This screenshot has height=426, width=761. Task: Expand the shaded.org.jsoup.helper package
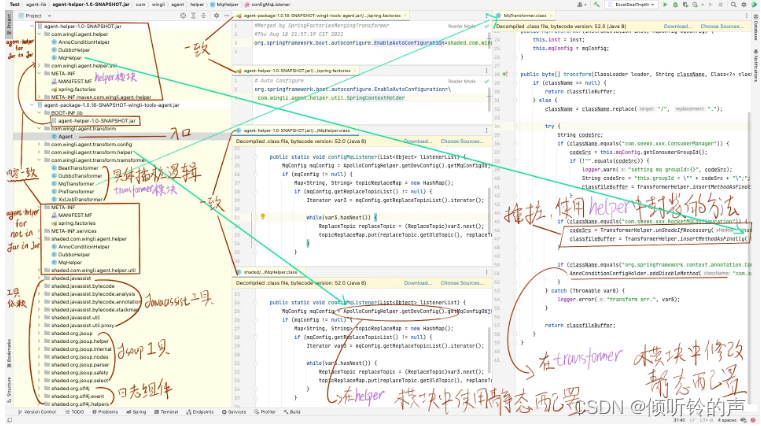tap(40, 341)
